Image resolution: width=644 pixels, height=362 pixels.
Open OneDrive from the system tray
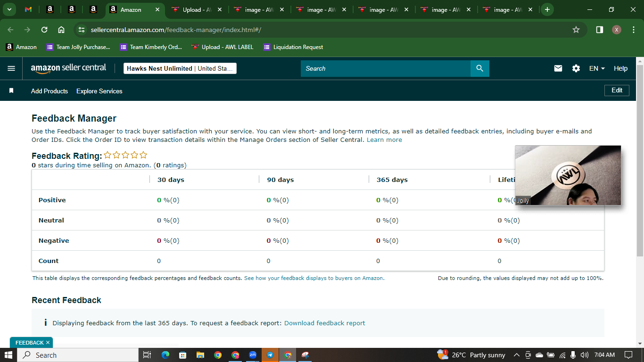539,355
